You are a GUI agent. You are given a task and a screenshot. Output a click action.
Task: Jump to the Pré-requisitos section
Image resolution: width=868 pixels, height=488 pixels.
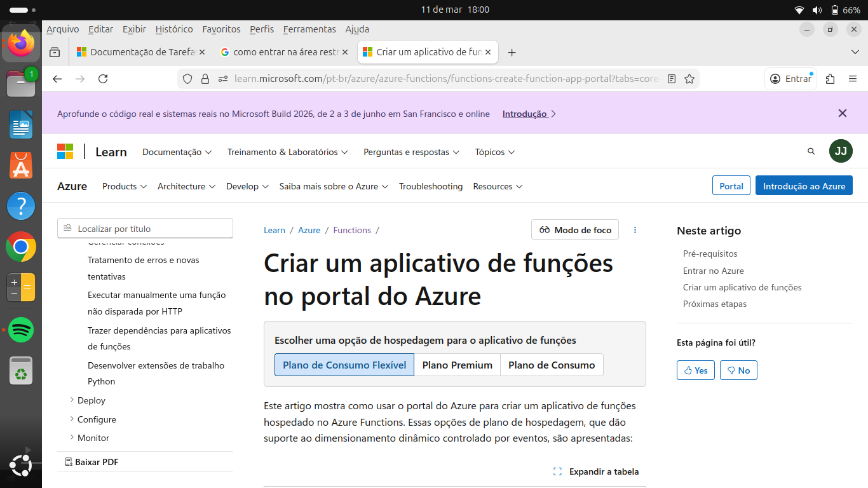(x=710, y=254)
